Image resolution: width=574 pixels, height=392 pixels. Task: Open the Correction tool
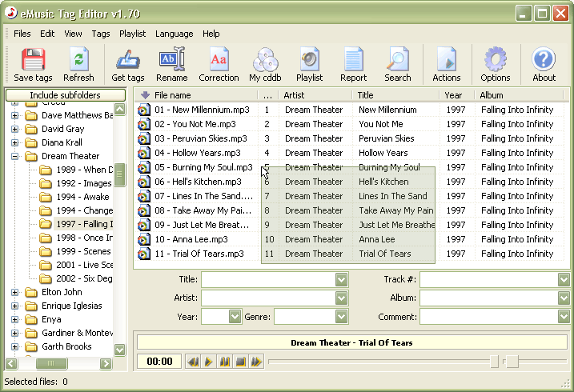pyautogui.click(x=219, y=64)
